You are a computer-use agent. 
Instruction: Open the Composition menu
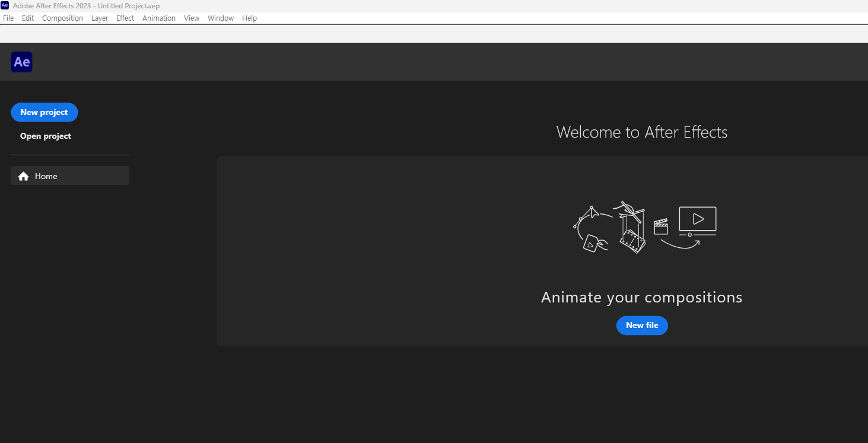62,18
